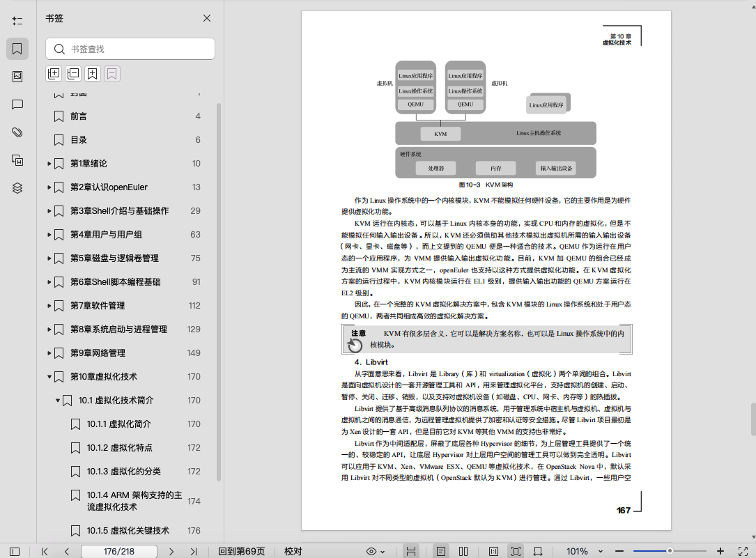This screenshot has width=756, height=558.
Task: Expand 第6章Shell脚本编程基础 bookmark
Action: (x=49, y=282)
